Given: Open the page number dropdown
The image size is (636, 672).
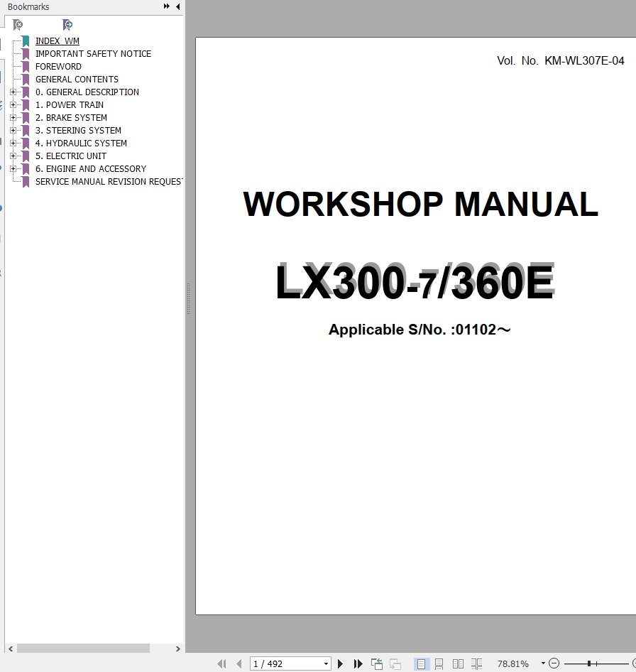Looking at the screenshot, I should click(x=327, y=664).
